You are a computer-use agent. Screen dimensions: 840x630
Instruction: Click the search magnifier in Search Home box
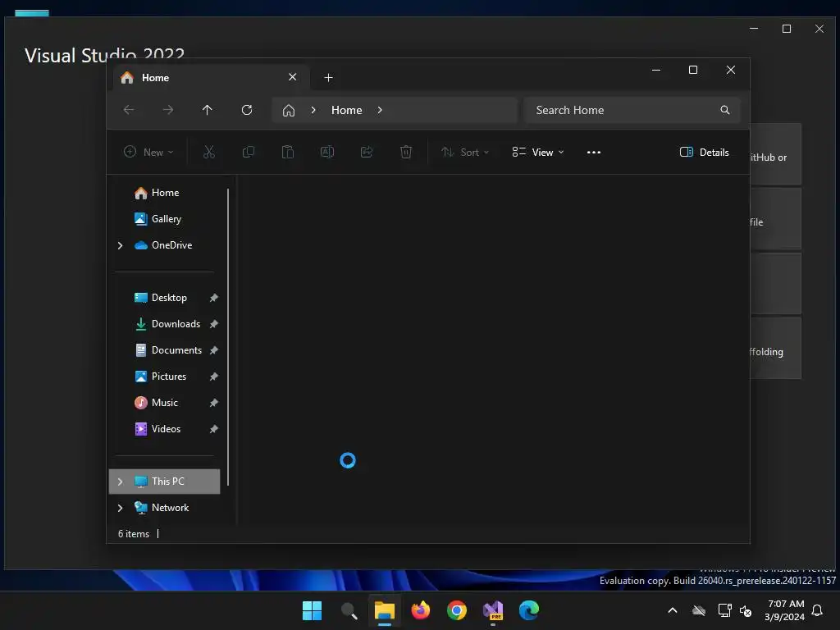pyautogui.click(x=725, y=110)
